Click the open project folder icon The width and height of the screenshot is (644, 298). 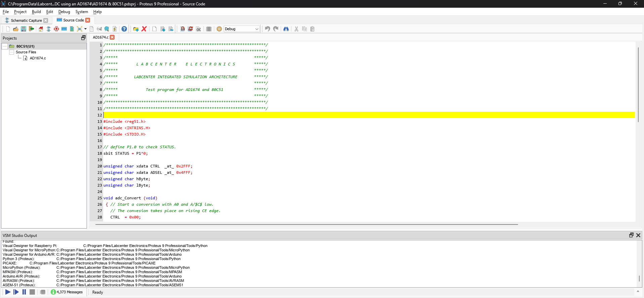point(16,29)
